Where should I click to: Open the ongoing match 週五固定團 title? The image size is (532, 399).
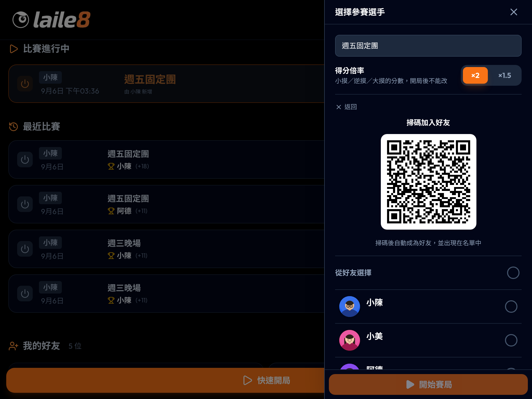point(150,79)
